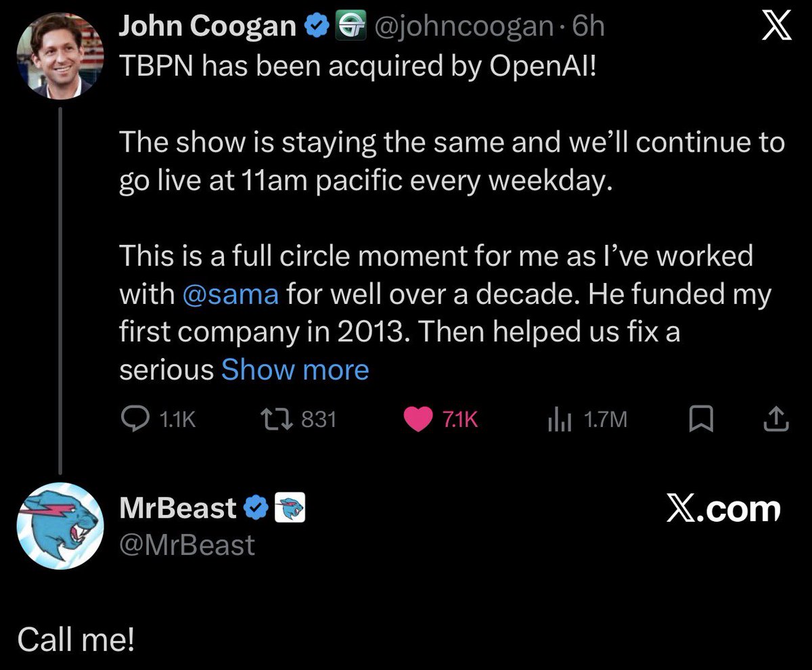This screenshot has width=812, height=670.
Task: Click the X.com watermark label
Action: pyautogui.click(x=723, y=510)
